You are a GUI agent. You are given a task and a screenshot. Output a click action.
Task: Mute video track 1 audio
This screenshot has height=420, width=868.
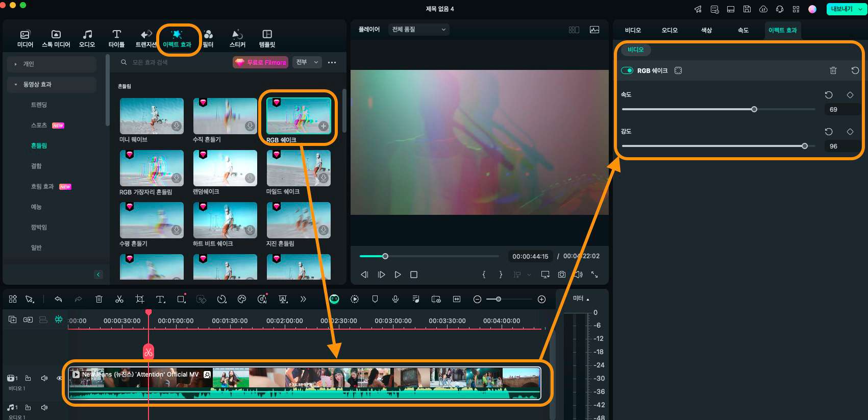[44, 378]
